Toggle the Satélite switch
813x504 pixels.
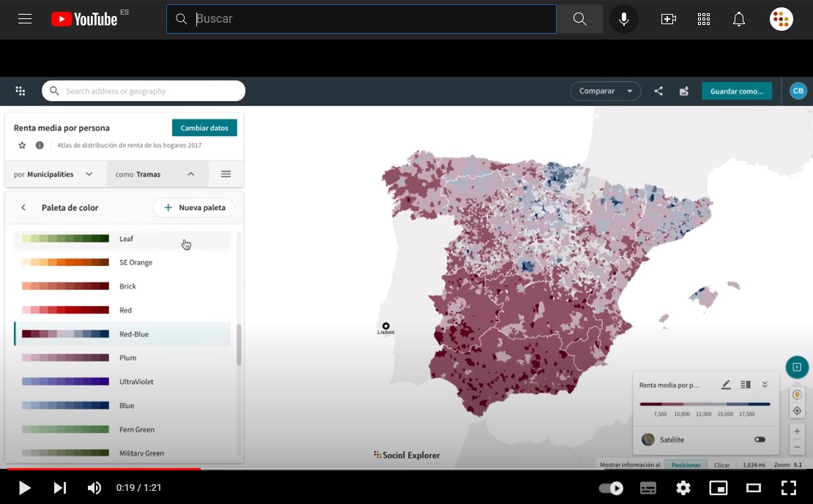point(760,440)
